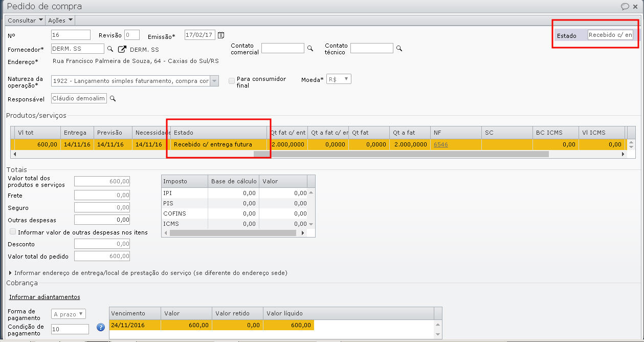Image resolution: width=644 pixels, height=342 pixels.
Task: Open invoice link 6546 in NF column
Action: [x=441, y=144]
